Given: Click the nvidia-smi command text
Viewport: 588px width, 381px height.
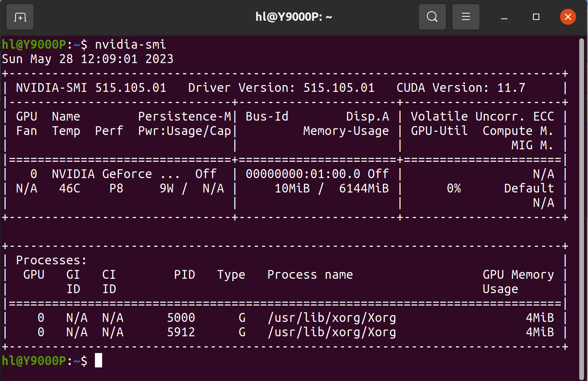Looking at the screenshot, I should (130, 44).
